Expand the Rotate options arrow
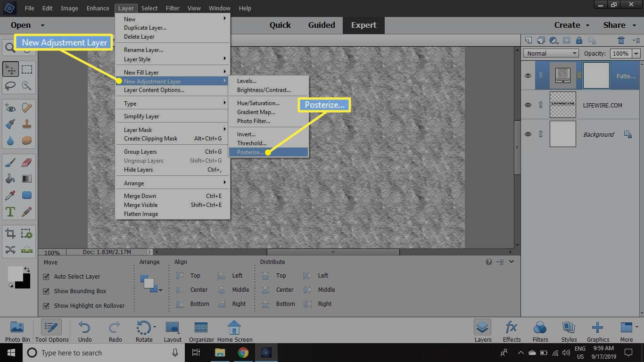 coord(154,327)
